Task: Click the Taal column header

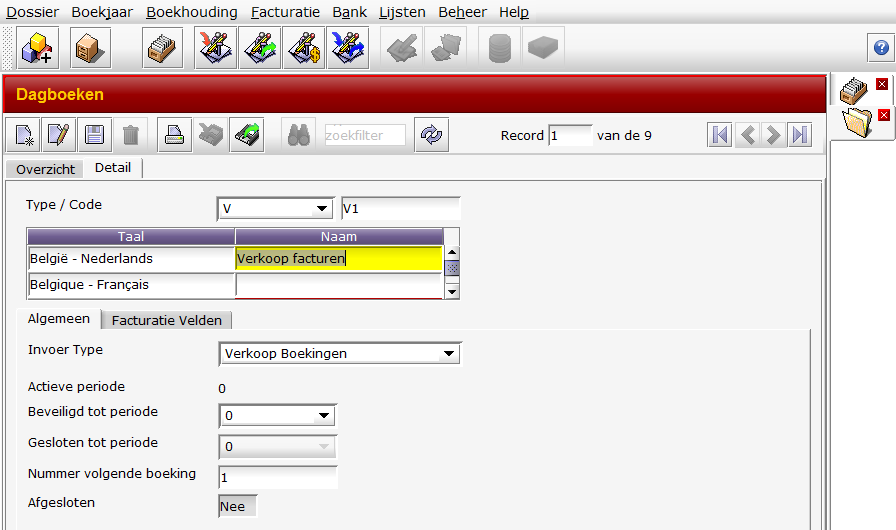Action: 131,236
